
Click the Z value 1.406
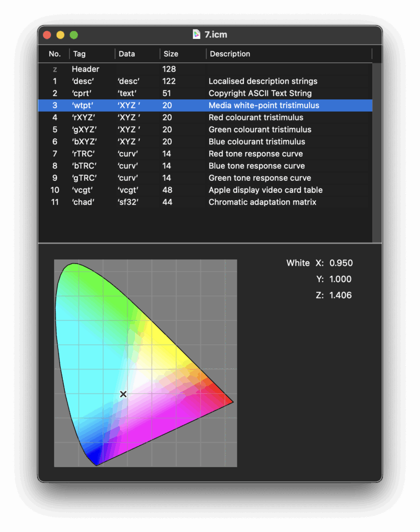pos(341,295)
